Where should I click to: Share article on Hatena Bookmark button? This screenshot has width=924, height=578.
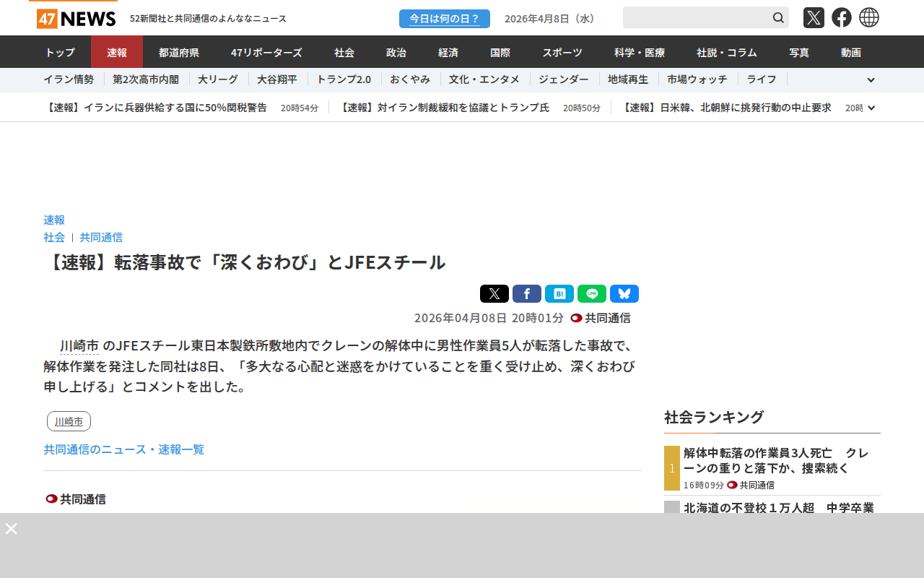tap(559, 294)
